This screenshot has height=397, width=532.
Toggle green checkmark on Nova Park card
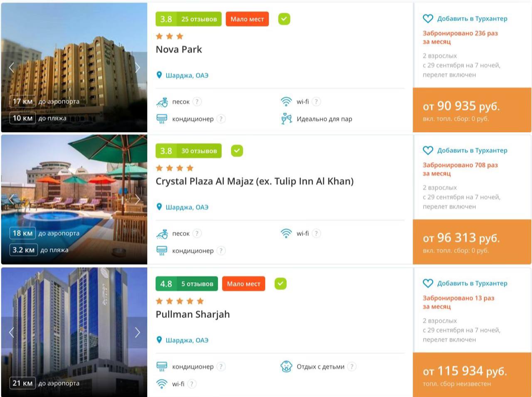[x=284, y=19]
